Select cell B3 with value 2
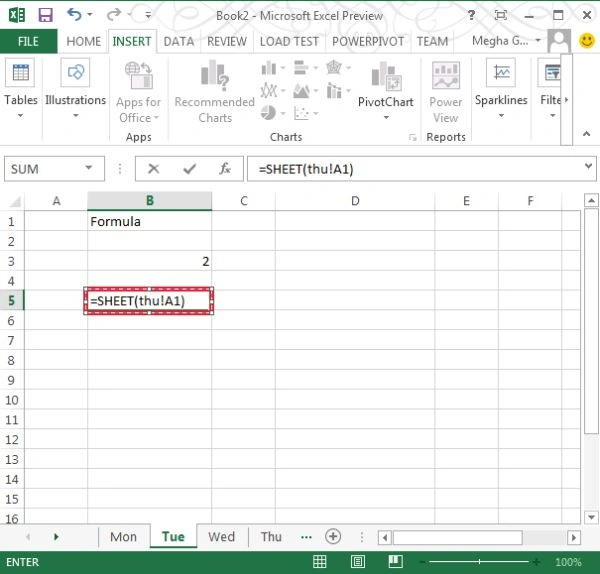Screen dimensions: 600x574 point(149,261)
